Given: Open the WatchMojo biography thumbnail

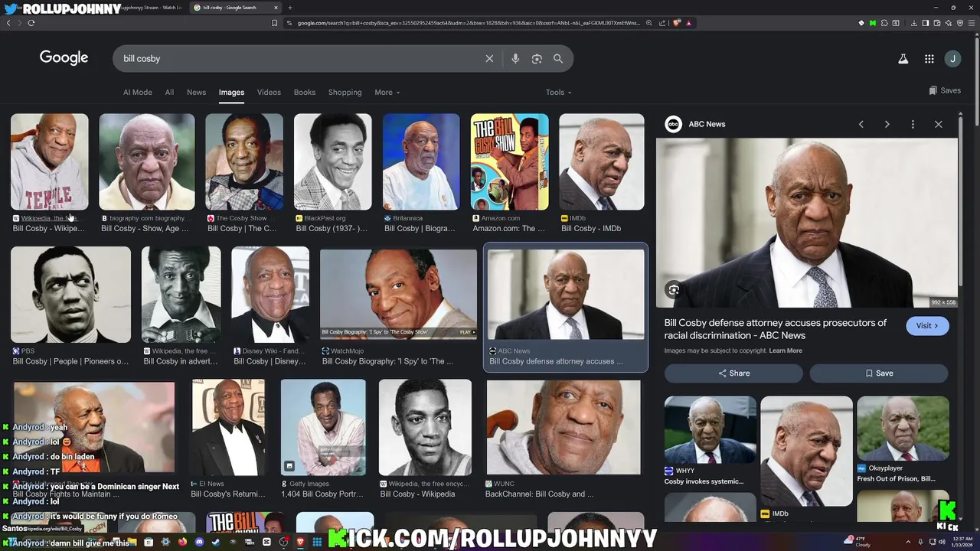Looking at the screenshot, I should coord(398,295).
